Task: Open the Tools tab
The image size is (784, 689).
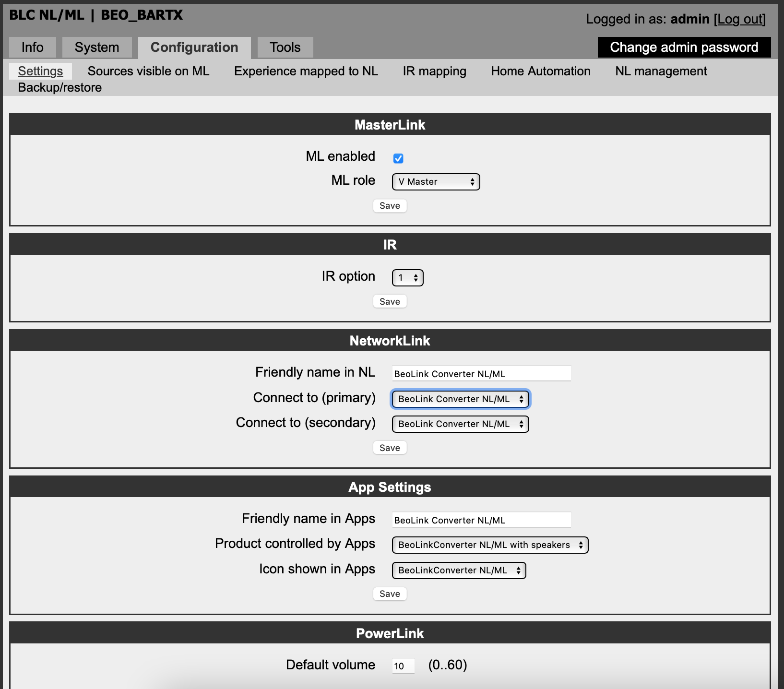Action: click(285, 48)
